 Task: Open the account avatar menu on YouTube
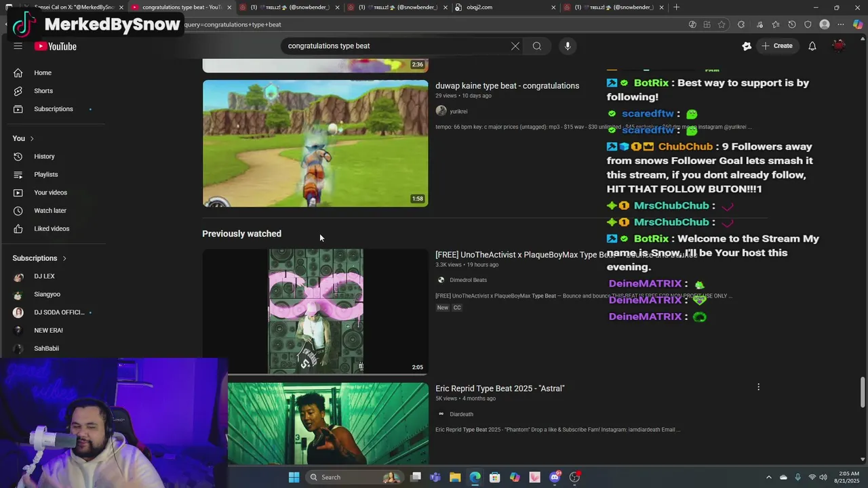[839, 46]
